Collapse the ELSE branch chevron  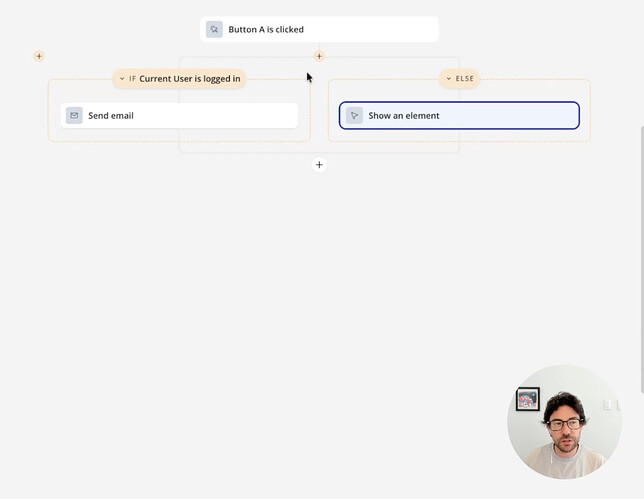coord(448,78)
